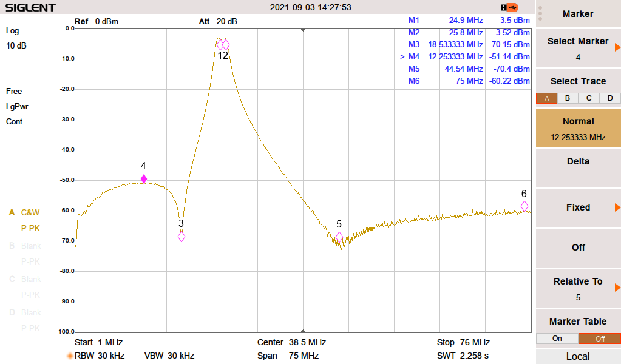The width and height of the screenshot is (621, 364).
Task: Select trace D in Select Trace
Action: pyautogui.click(x=610, y=98)
